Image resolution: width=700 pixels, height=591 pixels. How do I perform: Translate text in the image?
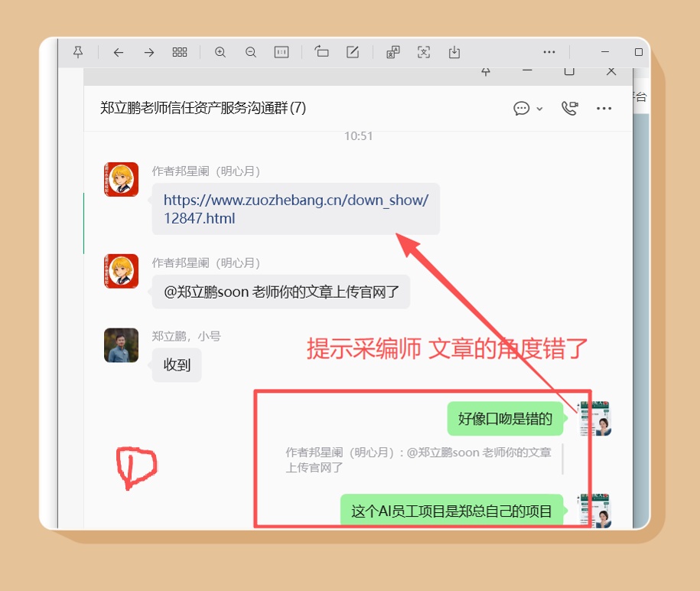tap(392, 52)
